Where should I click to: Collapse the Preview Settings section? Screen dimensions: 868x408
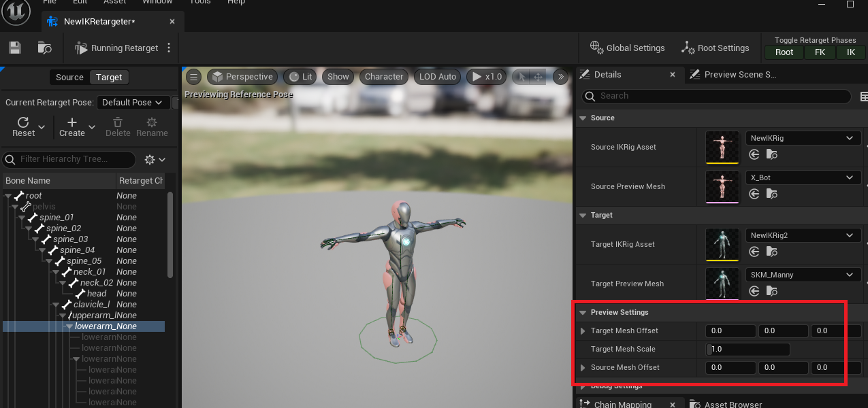tap(583, 312)
